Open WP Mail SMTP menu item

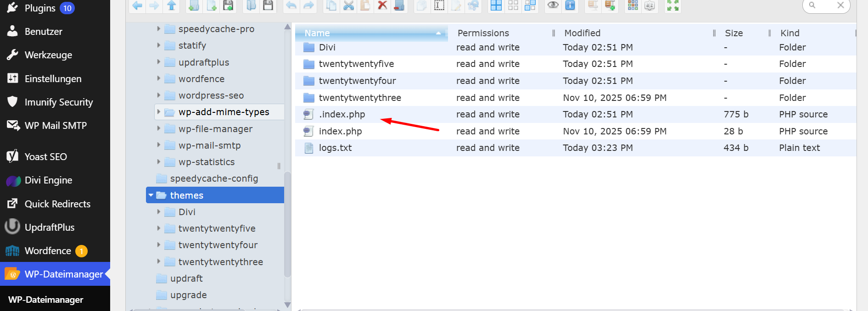point(55,125)
